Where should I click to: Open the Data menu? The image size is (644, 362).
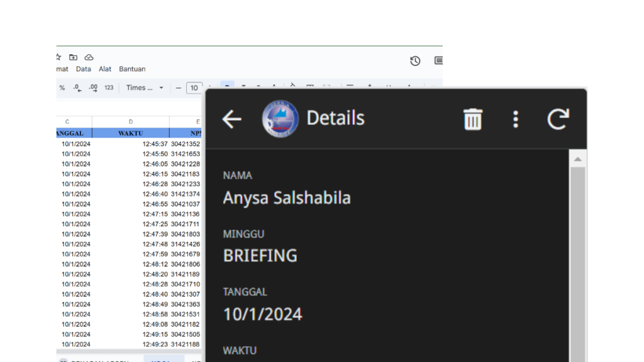pos(84,69)
